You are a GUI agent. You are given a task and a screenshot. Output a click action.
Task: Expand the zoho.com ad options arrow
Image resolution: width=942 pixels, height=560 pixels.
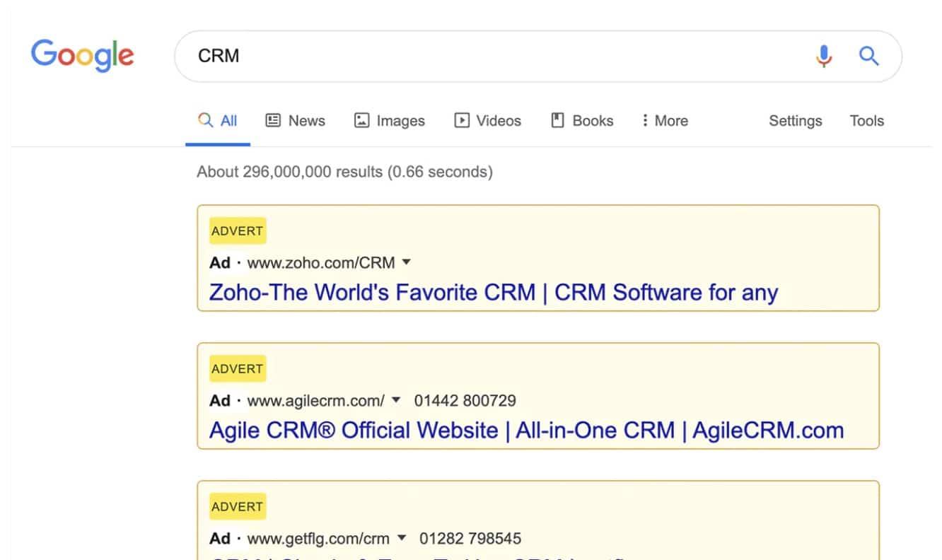[x=407, y=262]
